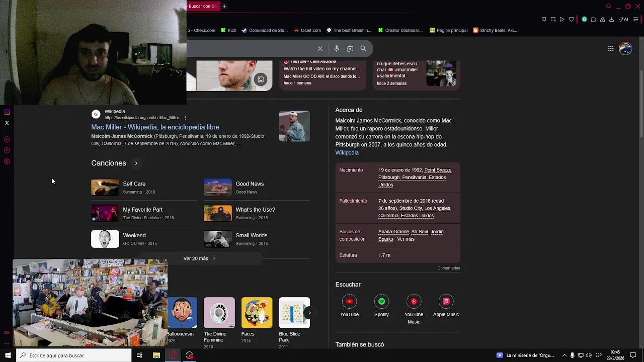Open the faceit.com bookmark
644x362 pixels.
click(307, 30)
